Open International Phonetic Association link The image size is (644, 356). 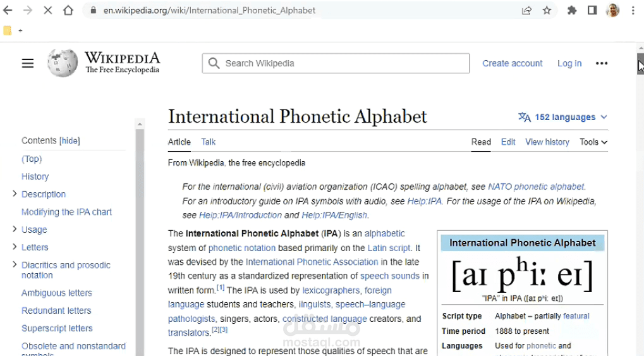pyautogui.click(x=312, y=262)
